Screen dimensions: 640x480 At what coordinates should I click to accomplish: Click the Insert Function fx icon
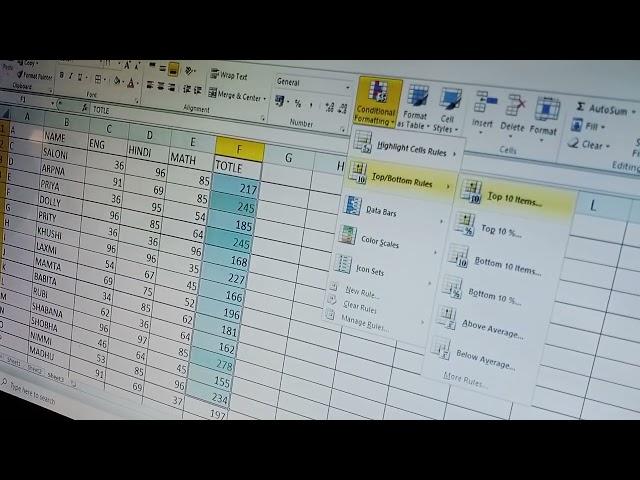(84, 108)
